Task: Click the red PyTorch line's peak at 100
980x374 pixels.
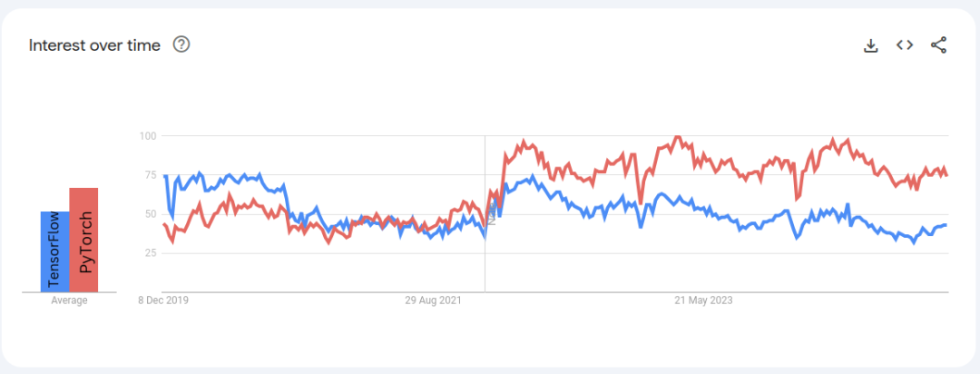Action: click(x=677, y=137)
